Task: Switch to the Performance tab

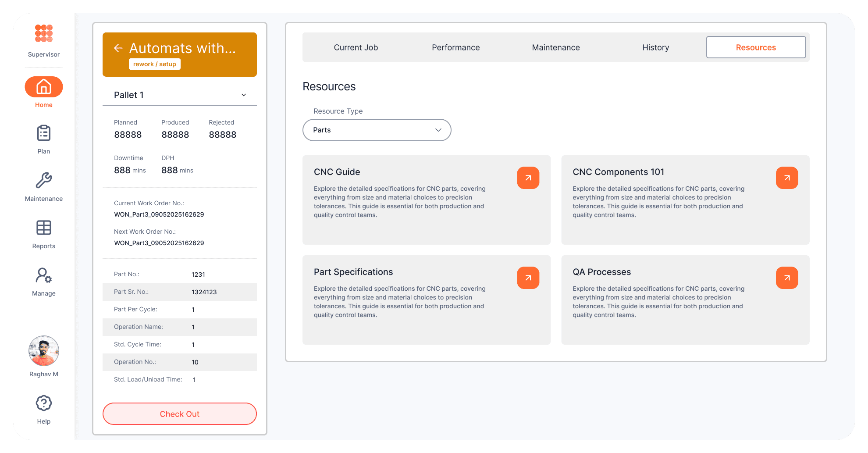Action: [456, 47]
